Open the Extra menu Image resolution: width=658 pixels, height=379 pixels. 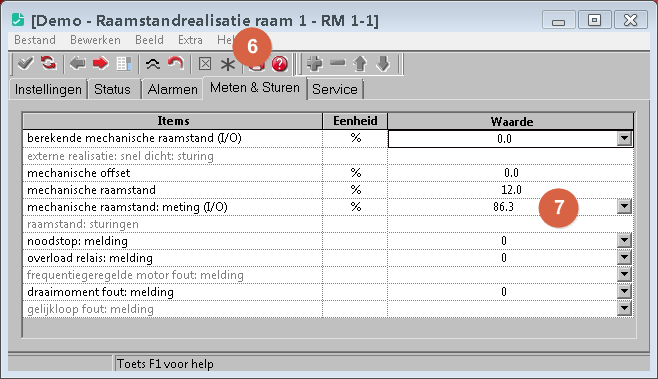click(190, 40)
